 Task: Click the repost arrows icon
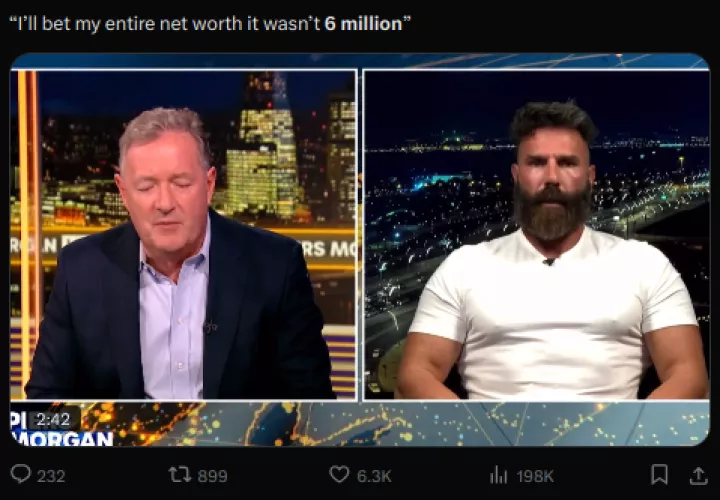click(x=180, y=474)
